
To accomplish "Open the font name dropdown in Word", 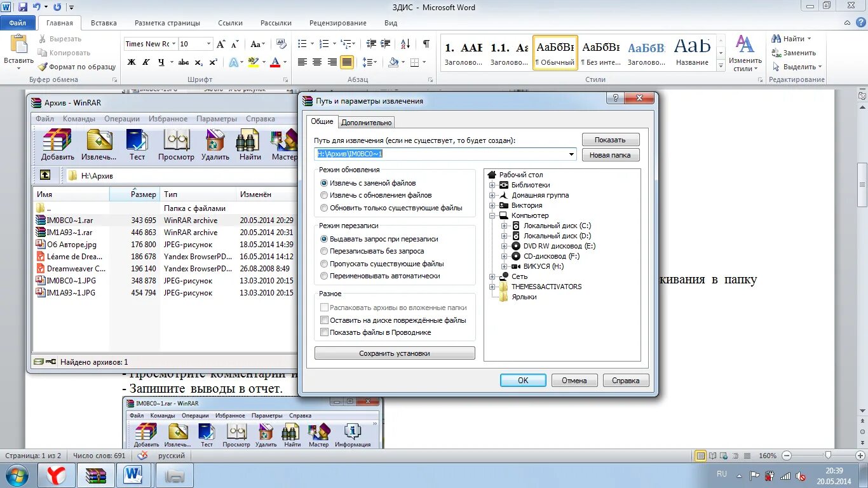I will pyautogui.click(x=173, y=44).
